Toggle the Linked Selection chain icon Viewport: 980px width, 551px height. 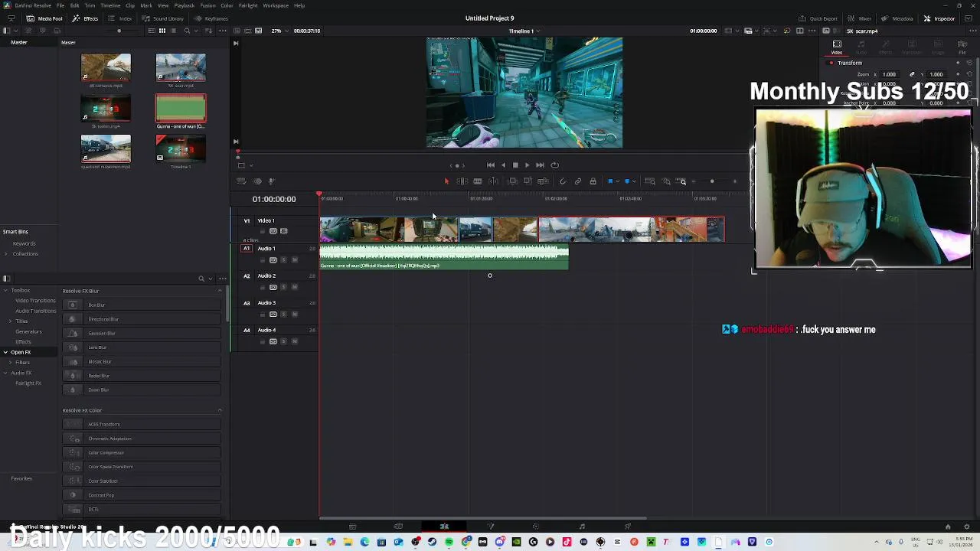578,181
